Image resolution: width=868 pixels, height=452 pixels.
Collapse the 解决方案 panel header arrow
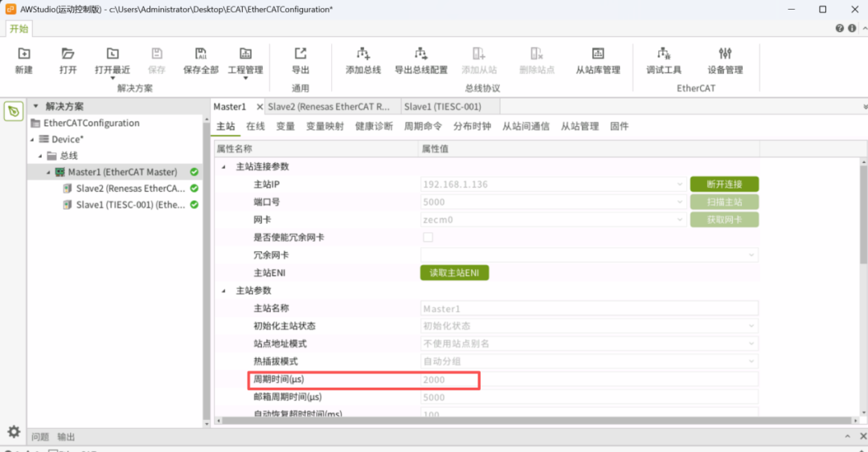(36, 106)
